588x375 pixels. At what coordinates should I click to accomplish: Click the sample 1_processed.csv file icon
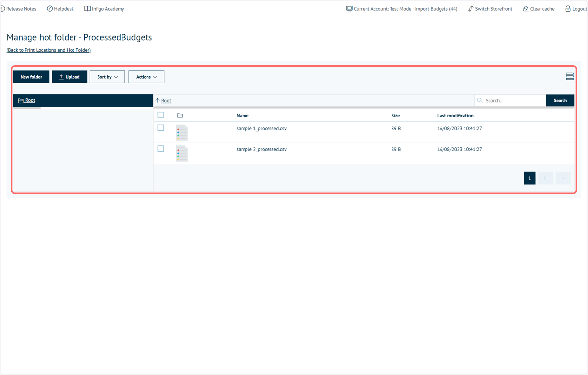(182, 132)
